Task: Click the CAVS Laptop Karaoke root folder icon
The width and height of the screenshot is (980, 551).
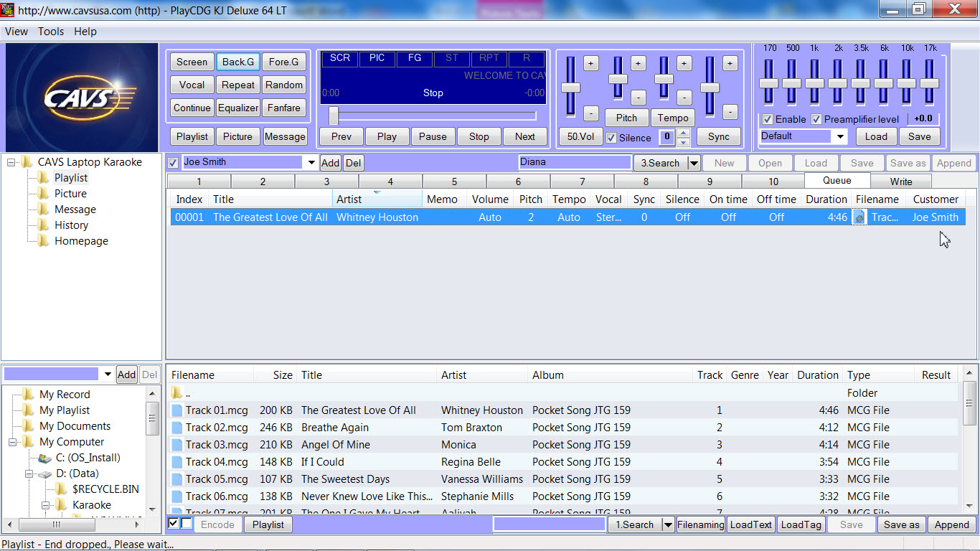Action: (x=27, y=162)
